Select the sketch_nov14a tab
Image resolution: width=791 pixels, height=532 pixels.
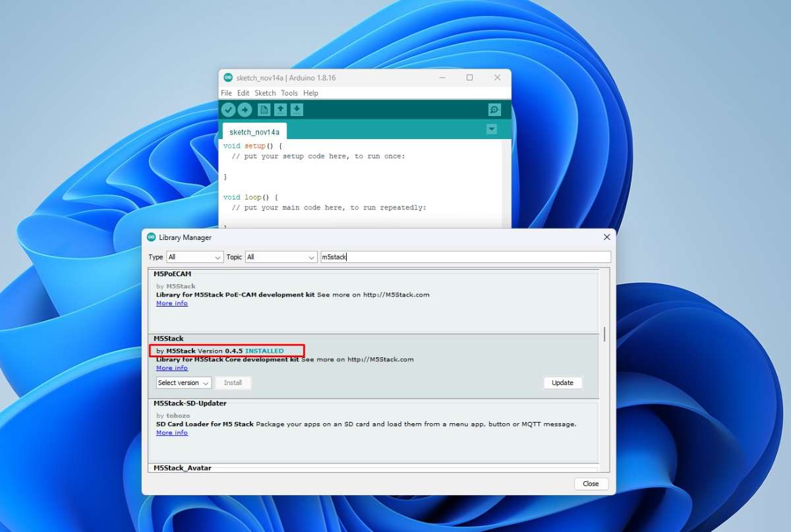click(254, 132)
